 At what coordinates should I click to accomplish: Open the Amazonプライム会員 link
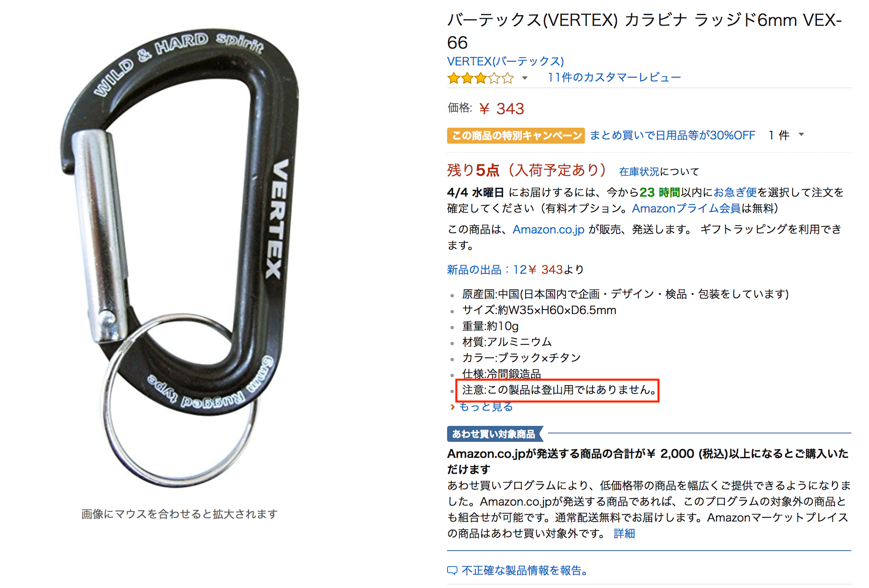click(687, 208)
